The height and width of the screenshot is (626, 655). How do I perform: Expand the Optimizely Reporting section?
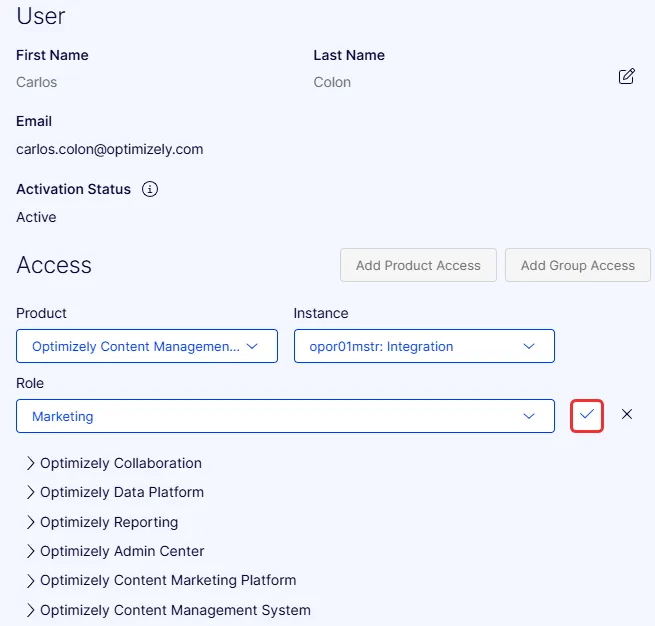coord(102,522)
